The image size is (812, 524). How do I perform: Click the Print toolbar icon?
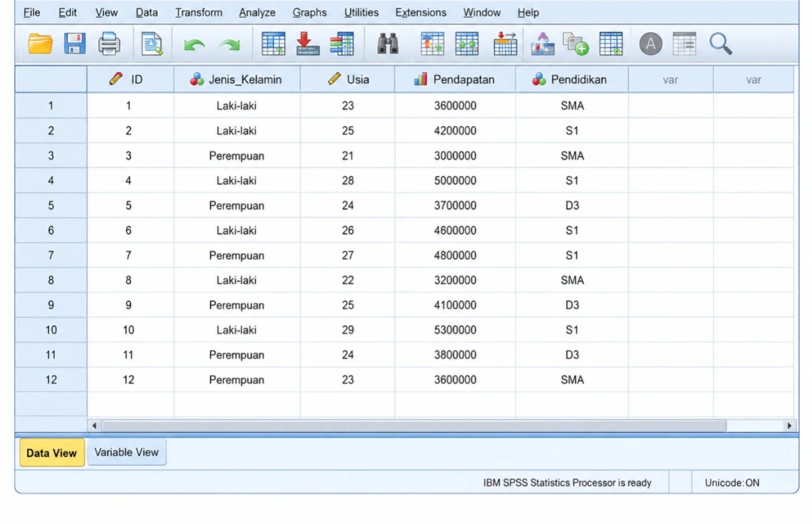coord(109,44)
